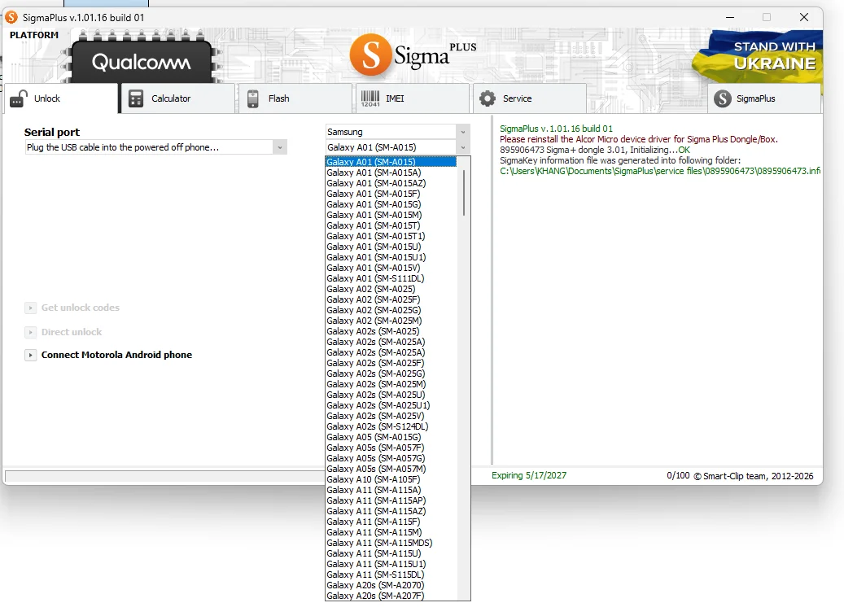The width and height of the screenshot is (844, 616).
Task: Select Galaxy A02 (SM-A025M)
Action: [x=391, y=321]
